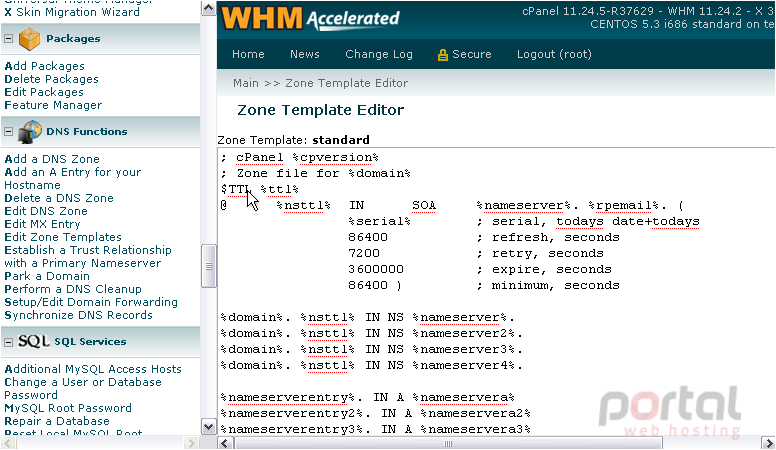Open Skin Migration Wizard link

pos(72,12)
